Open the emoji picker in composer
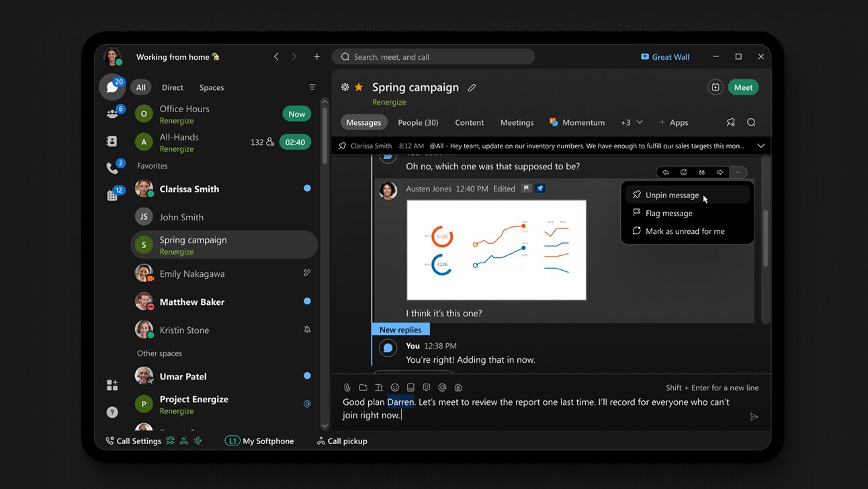868x489 pixels. tap(395, 388)
